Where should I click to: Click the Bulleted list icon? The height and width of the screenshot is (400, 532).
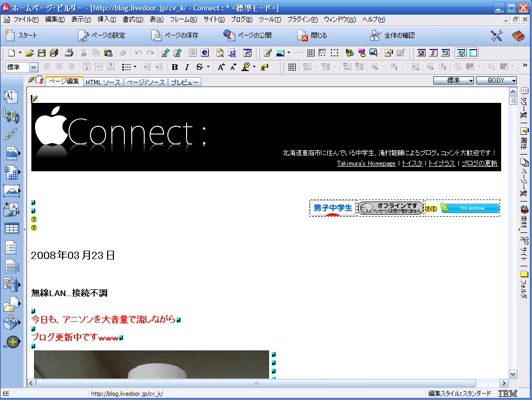pos(126,67)
